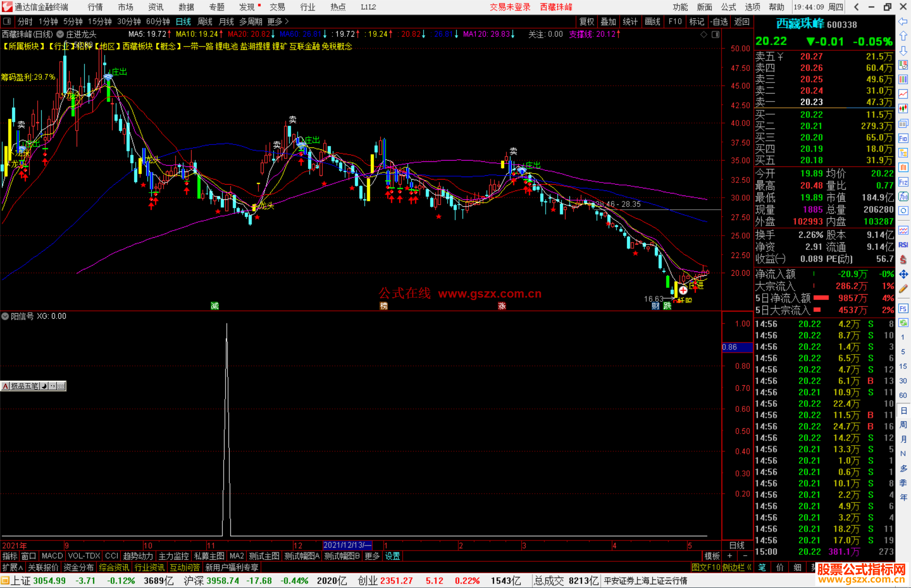Screen dimensions: 911x588
Task: Open the tree structure icon in sidebar
Action: tap(903, 153)
